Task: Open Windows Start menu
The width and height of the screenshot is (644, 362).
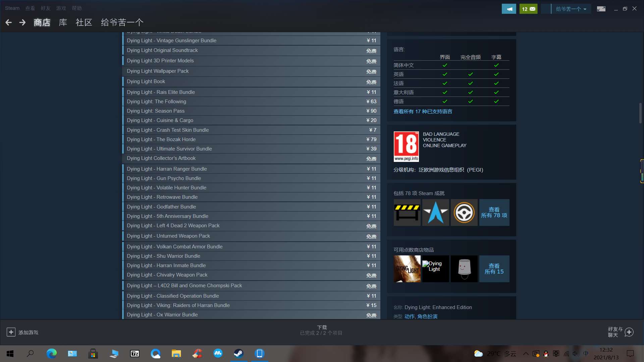Action: coord(10,354)
